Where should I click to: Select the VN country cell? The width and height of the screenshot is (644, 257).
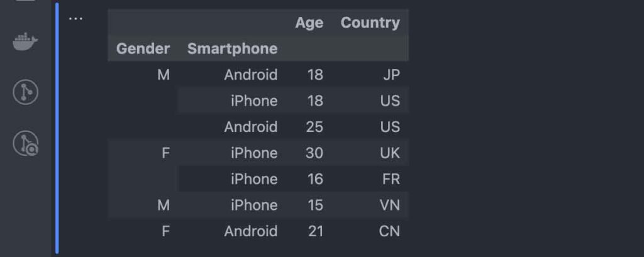pos(390,205)
